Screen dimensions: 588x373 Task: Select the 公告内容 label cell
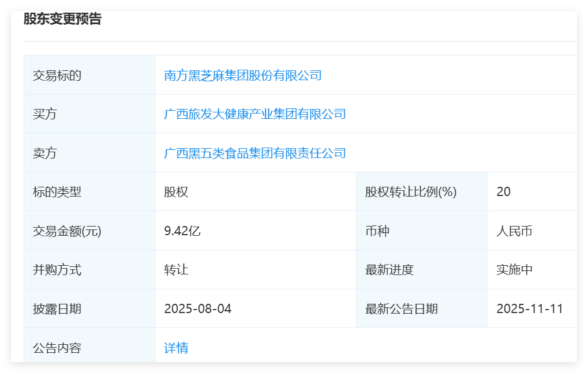[x=89, y=345]
